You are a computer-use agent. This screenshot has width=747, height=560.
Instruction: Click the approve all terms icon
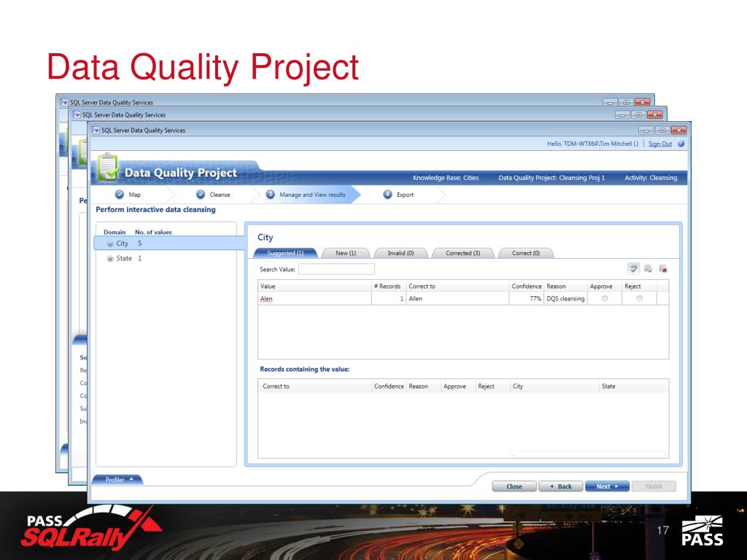coord(648,269)
